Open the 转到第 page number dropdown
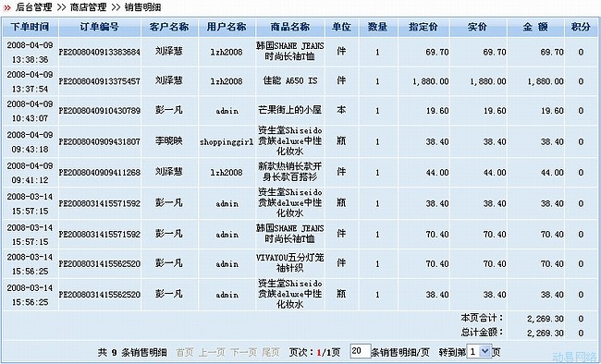Image resolution: width=601 pixels, height=364 pixels. (479, 351)
